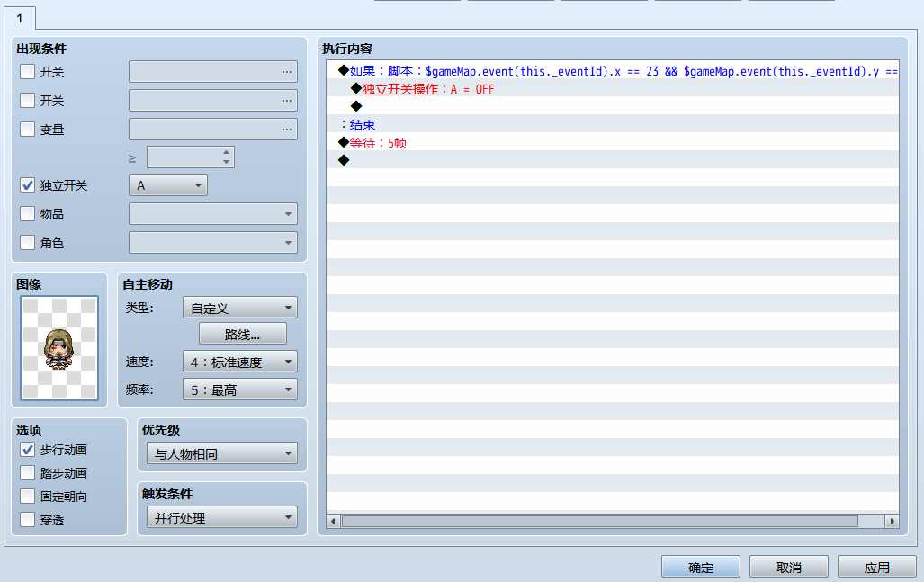Change the 速度 dropdown from 标准速度
The height and width of the screenshot is (582, 924).
point(240,362)
